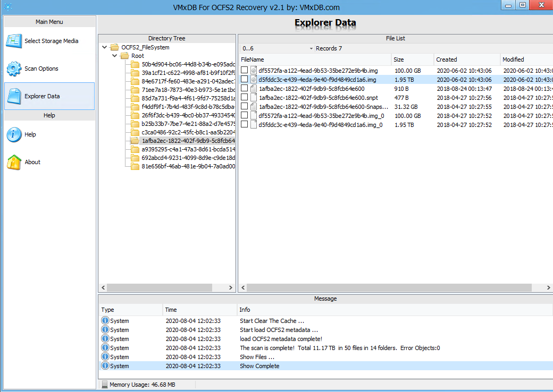Click the Root folder icon

pyautogui.click(x=124, y=56)
